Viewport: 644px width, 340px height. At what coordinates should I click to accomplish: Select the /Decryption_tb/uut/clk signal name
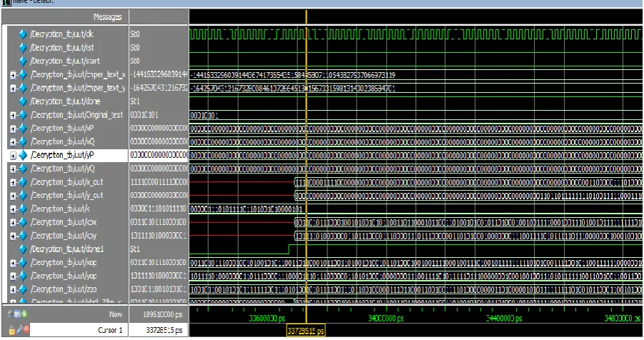coord(61,34)
